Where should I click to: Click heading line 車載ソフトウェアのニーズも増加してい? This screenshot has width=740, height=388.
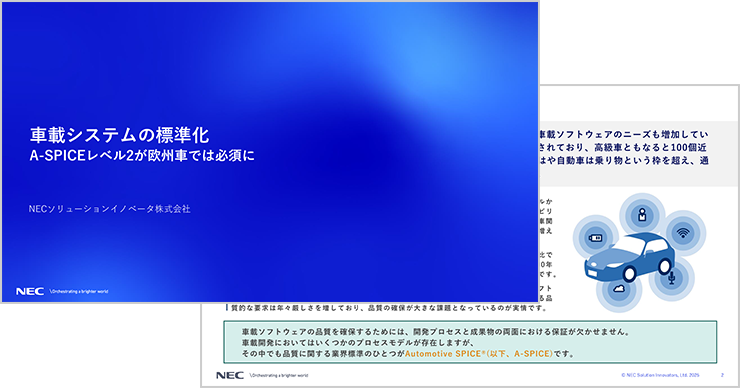(623, 135)
